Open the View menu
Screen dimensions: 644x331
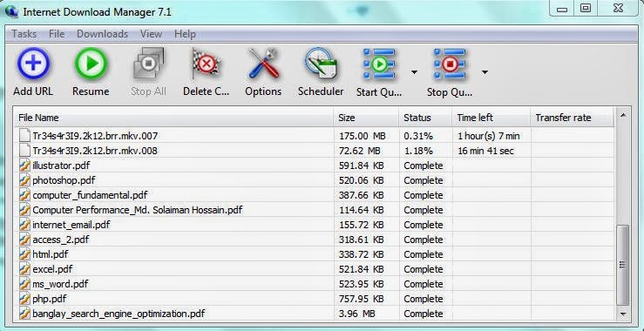pyautogui.click(x=151, y=34)
